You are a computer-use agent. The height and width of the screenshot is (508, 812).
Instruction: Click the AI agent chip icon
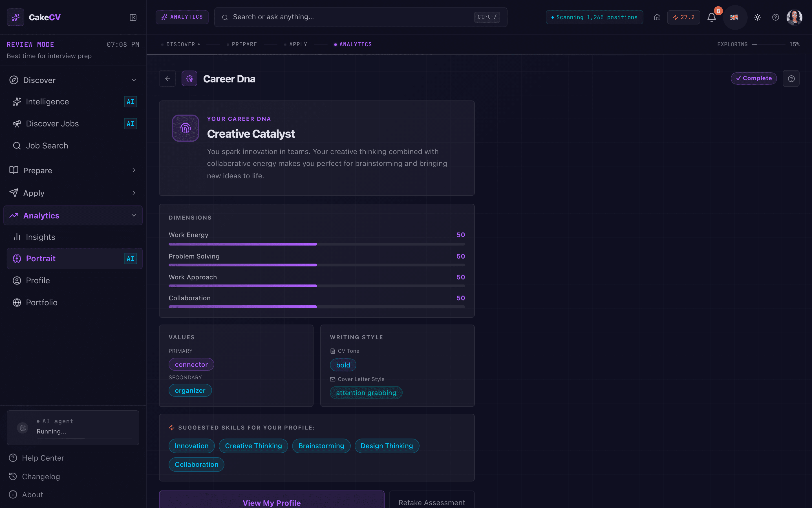[23, 428]
